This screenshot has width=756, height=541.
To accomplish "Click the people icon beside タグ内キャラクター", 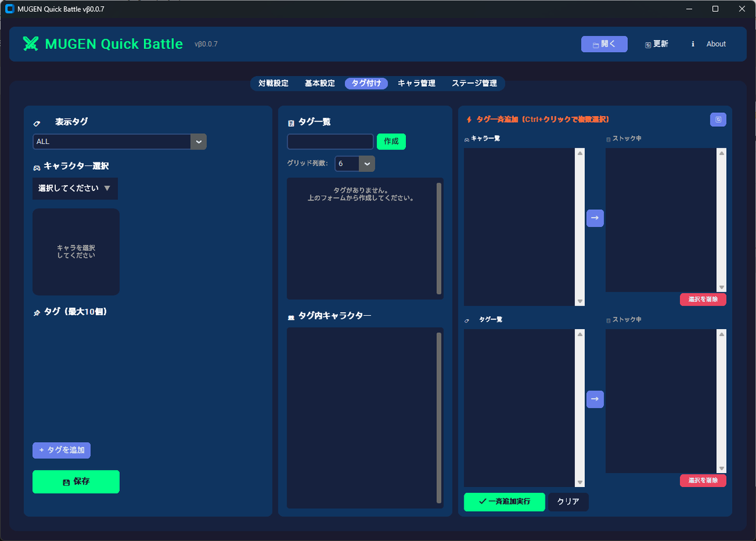I will coord(290,317).
